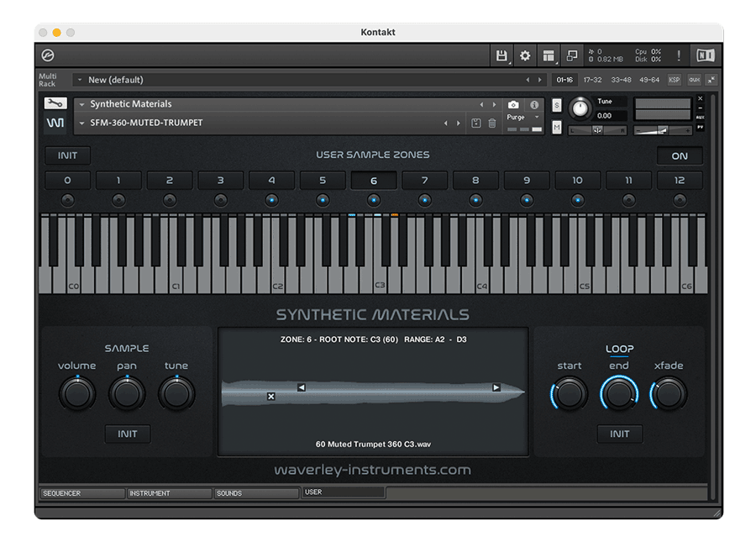756x542 pixels.
Task: Open the SOUNDS tab
Action: (x=256, y=493)
